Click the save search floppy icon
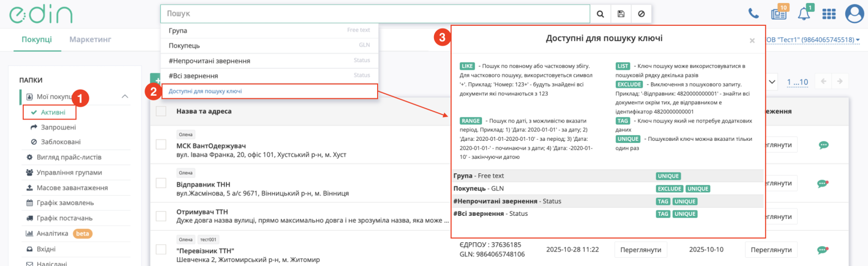Viewport: 868px width, 266px height. [621, 14]
